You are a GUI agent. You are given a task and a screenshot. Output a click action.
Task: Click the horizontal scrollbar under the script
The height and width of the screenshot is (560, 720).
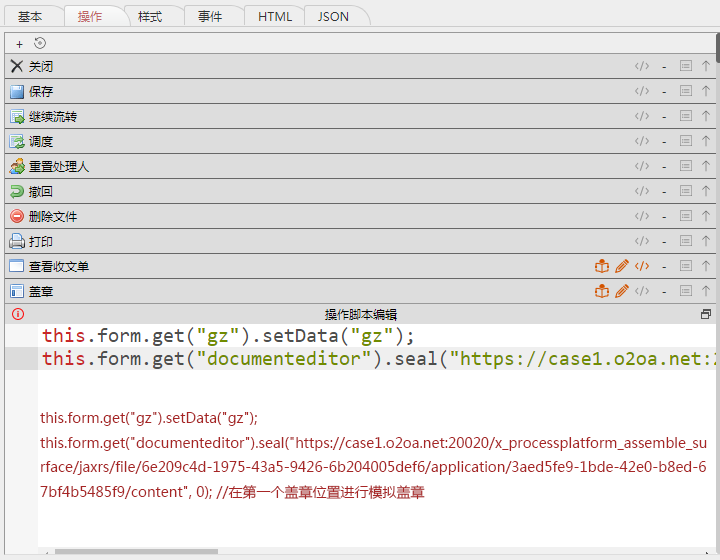(x=136, y=551)
